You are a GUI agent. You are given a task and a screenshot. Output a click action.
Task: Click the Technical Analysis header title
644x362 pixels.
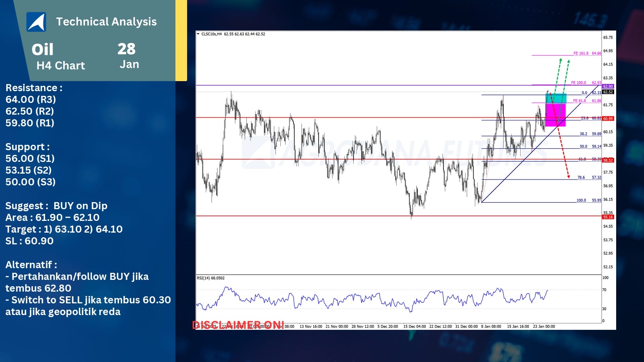pos(106,21)
